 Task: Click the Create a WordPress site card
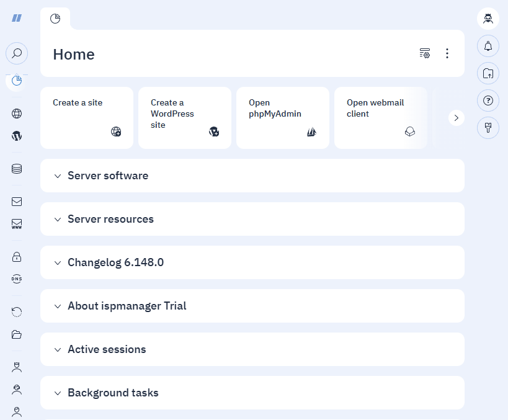click(185, 118)
